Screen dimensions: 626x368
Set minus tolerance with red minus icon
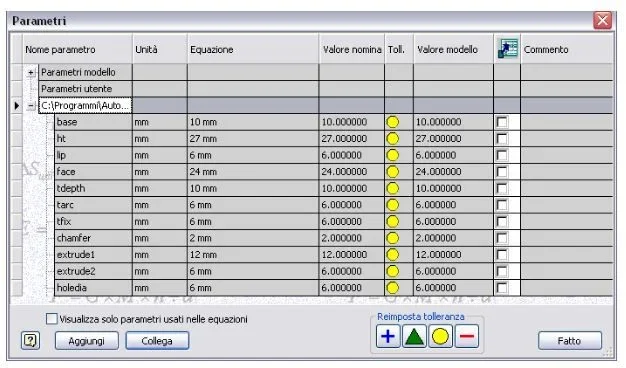467,336
